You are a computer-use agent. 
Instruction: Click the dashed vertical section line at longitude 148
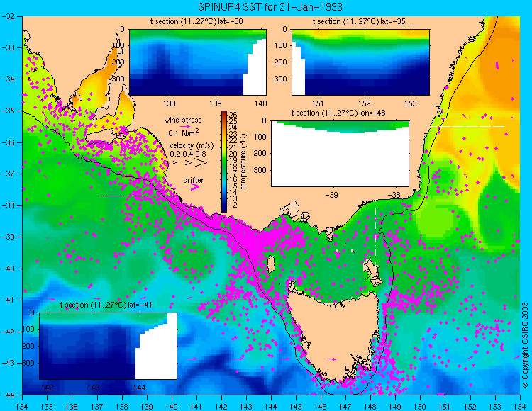(375, 234)
